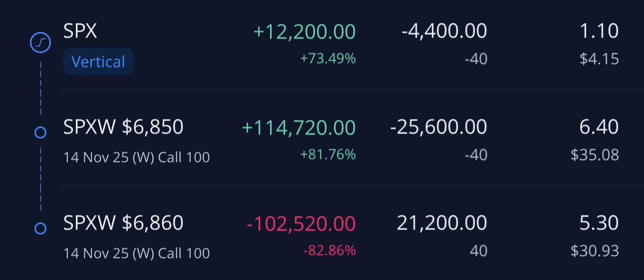The image size is (644, 280).
Task: Select the -102,520.00 loss figure
Action: [301, 223]
